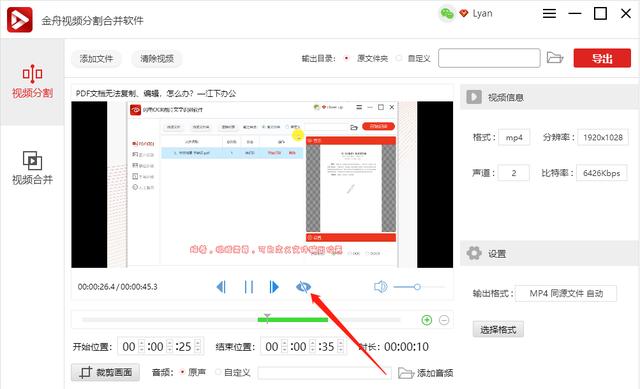640x389 pixels.
Task: Click the app logo icon
Action: tap(20, 20)
